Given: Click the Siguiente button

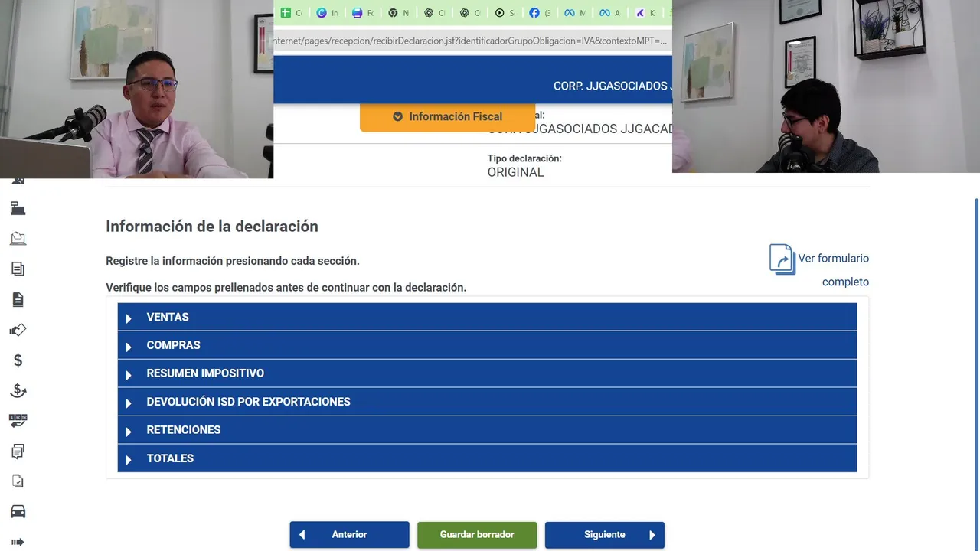Looking at the screenshot, I should [605, 535].
